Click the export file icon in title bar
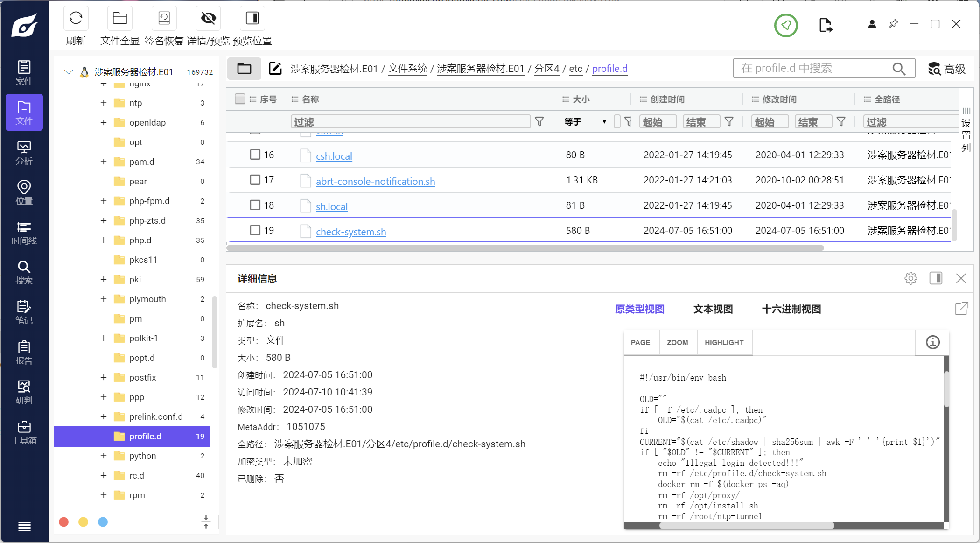The height and width of the screenshot is (543, 980). 826,25
